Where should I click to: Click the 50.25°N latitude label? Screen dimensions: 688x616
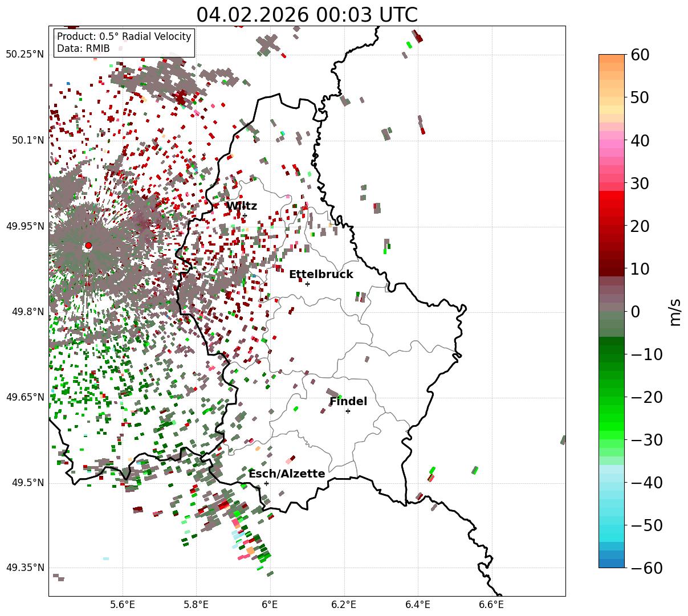[x=25, y=55]
